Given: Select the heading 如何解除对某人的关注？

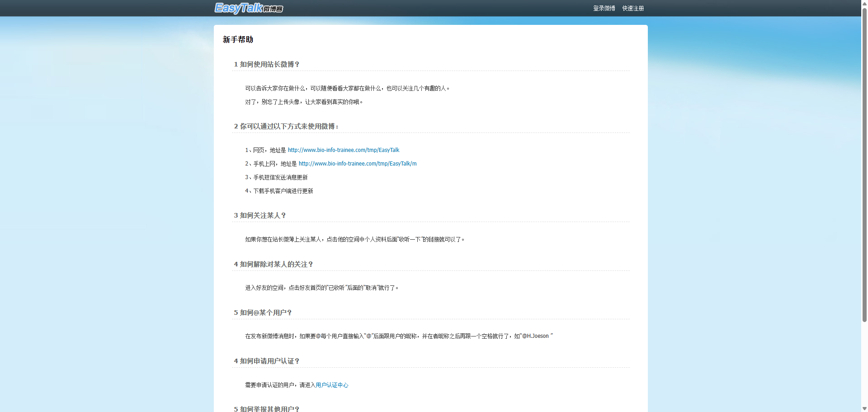Looking at the screenshot, I should click(x=274, y=265).
